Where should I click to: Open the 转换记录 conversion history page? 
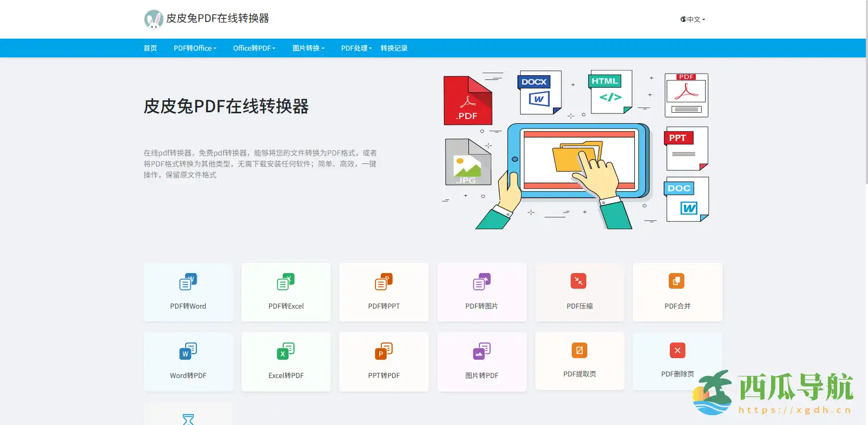[394, 48]
